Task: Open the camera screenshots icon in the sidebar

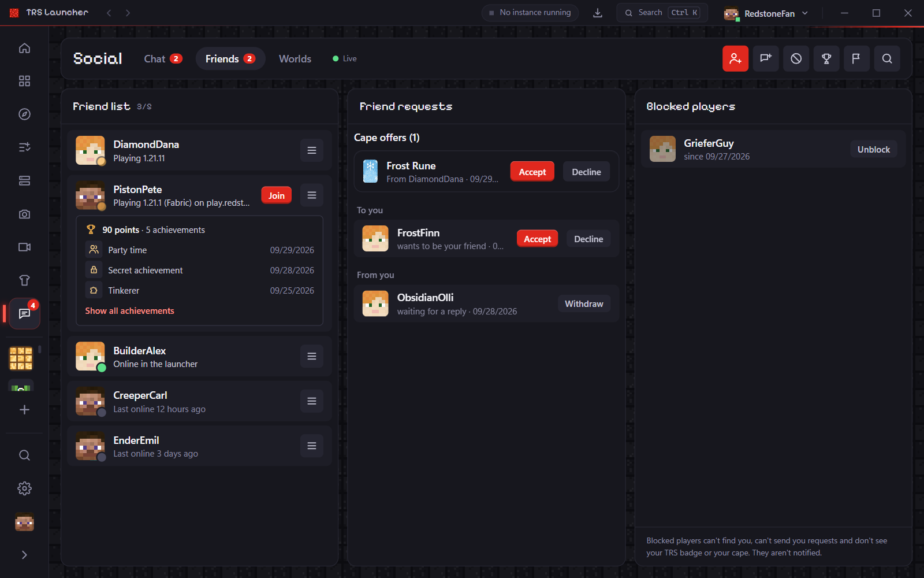Action: 24,214
